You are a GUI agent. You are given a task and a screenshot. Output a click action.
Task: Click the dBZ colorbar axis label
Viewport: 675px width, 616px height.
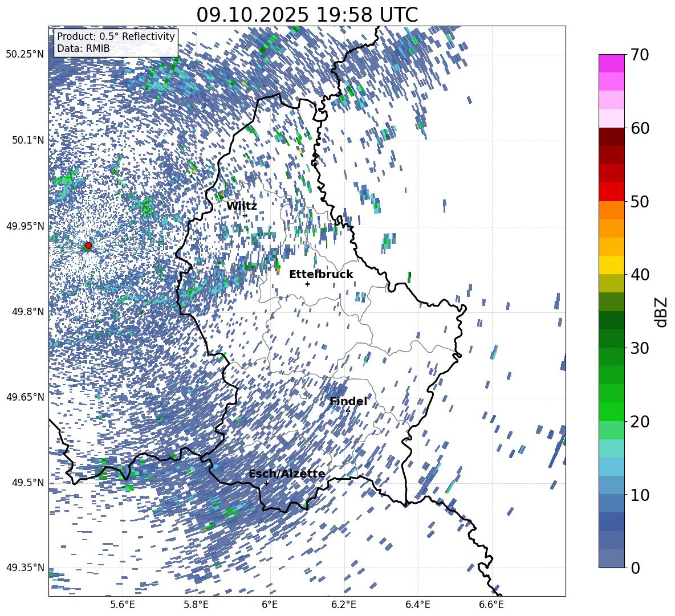coord(661,312)
